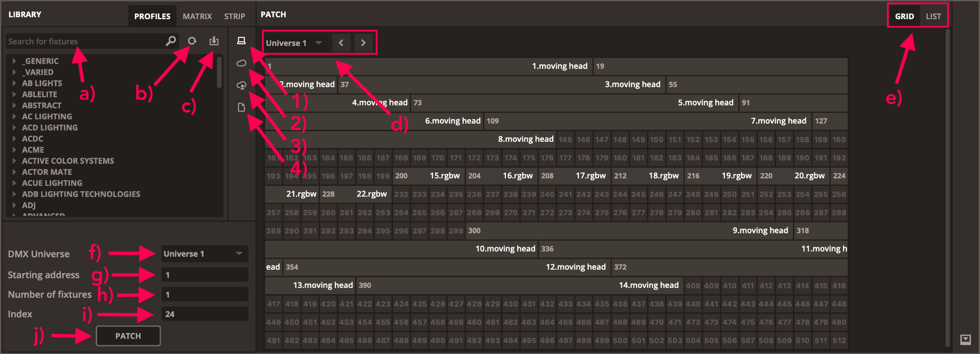Image resolution: width=980 pixels, height=354 pixels.
Task: Switch patch view to LIST
Action: 933,16
